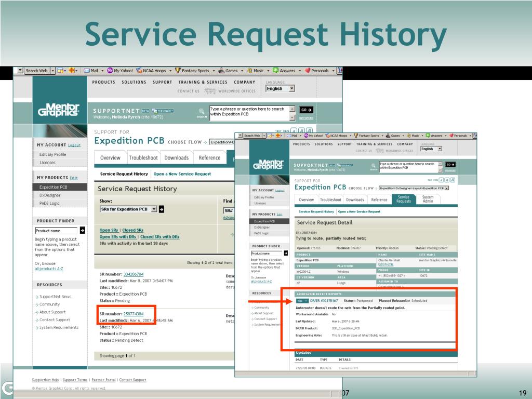Open the Language dropdown in the history window
This screenshot has width=532, height=399.
(280, 88)
